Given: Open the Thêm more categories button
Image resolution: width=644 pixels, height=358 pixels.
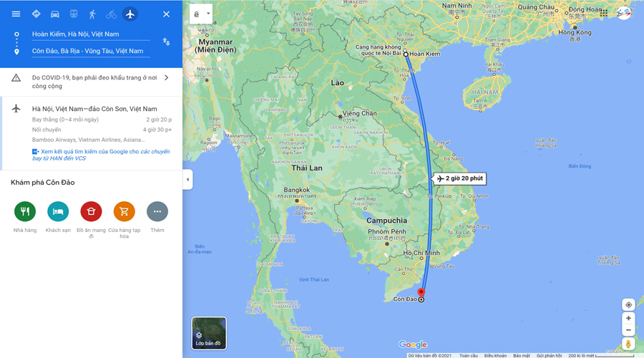Looking at the screenshot, I should [157, 211].
